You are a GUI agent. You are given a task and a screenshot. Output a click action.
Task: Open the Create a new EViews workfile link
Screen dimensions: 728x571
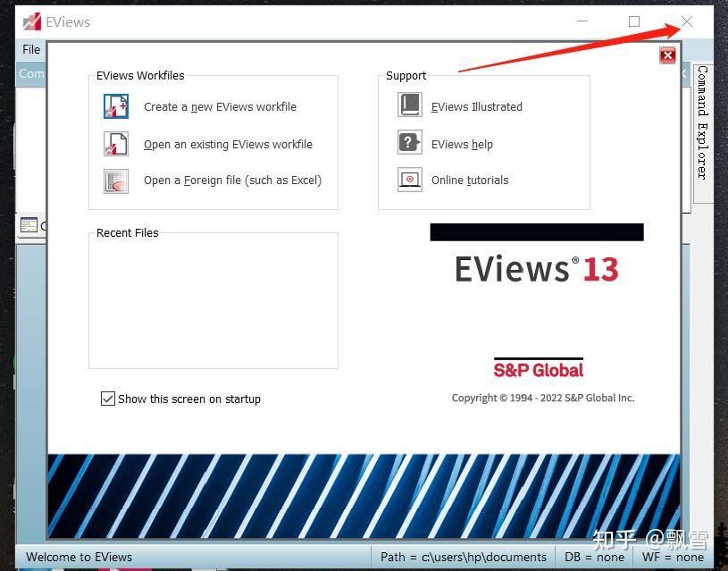219,105
